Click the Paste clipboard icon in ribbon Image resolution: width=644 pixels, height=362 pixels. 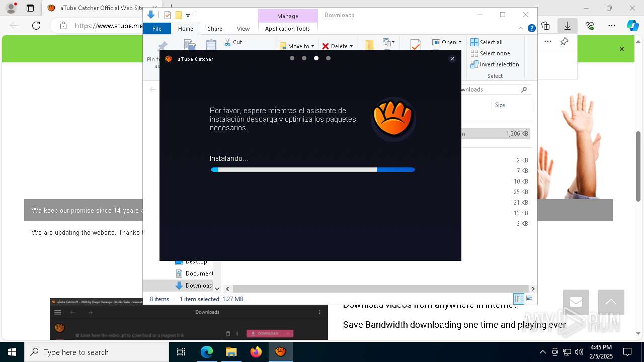coord(211,45)
